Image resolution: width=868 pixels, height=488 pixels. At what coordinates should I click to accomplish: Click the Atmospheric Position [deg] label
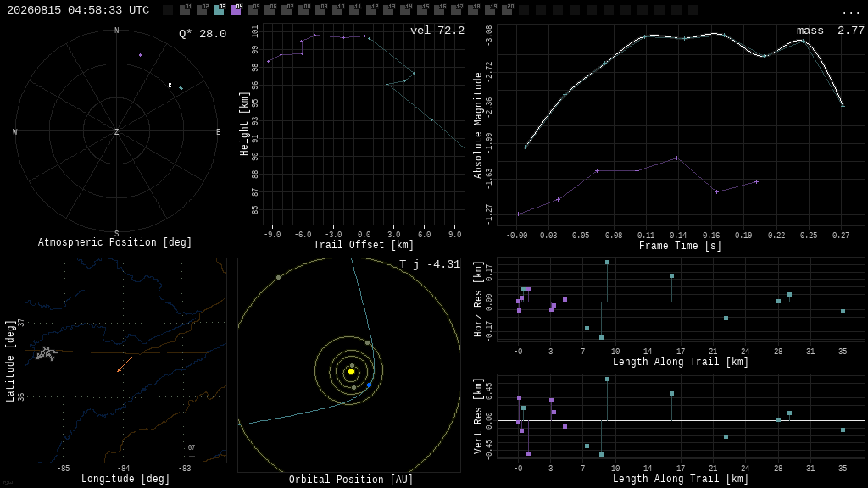tap(114, 242)
